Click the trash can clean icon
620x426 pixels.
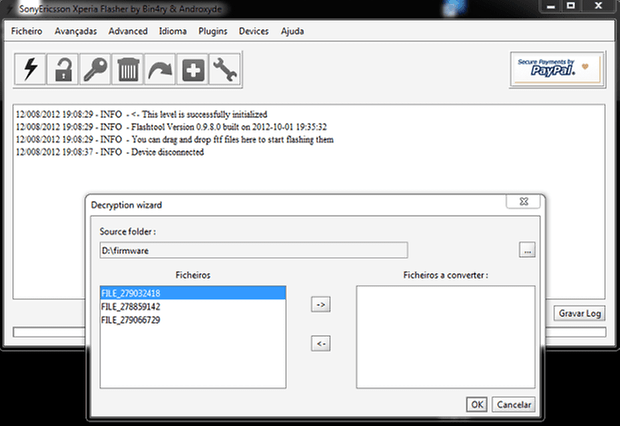click(128, 69)
